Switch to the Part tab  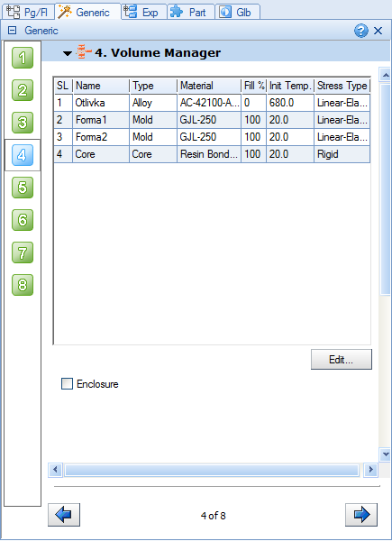[x=191, y=12]
